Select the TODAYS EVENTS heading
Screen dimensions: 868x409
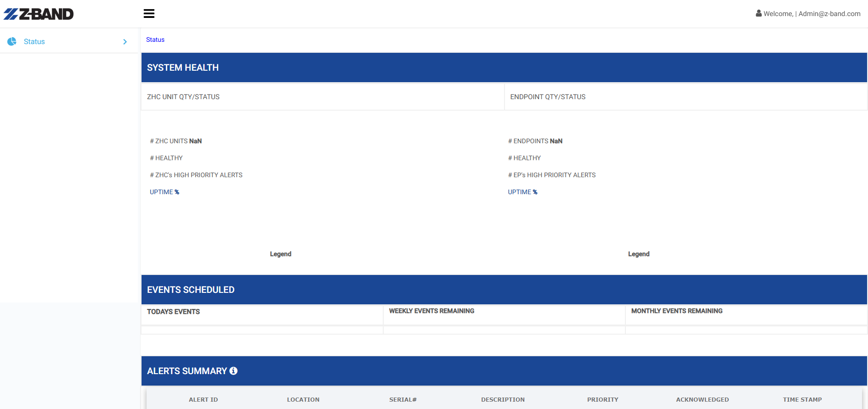pos(173,312)
